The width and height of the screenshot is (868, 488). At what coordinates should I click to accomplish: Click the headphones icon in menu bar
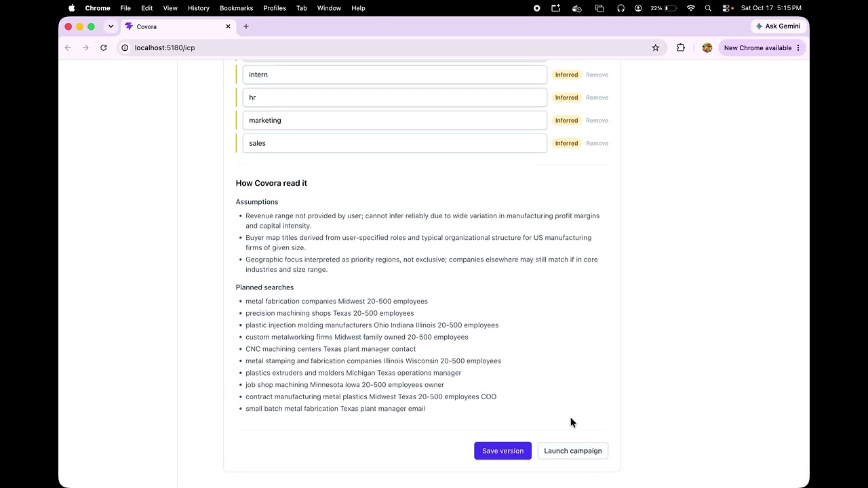620,8
